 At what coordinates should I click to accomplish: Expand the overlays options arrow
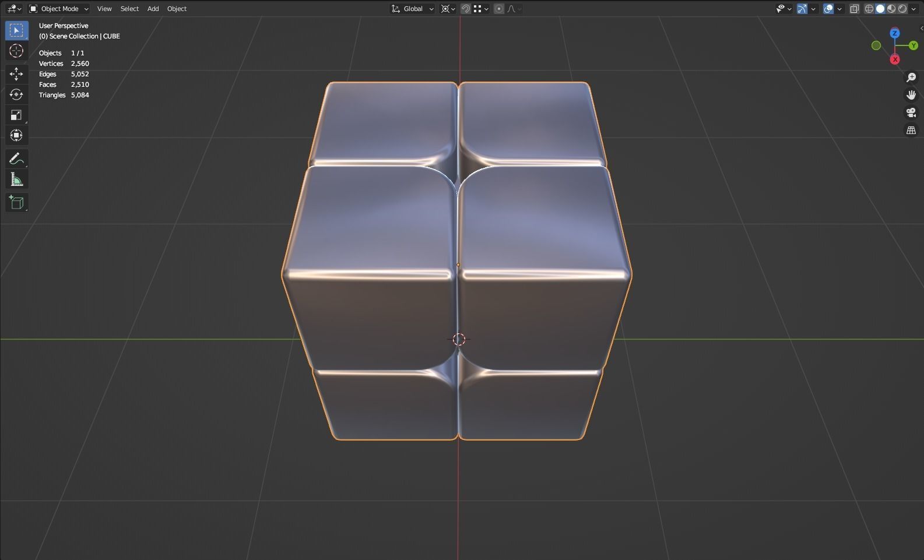(839, 9)
